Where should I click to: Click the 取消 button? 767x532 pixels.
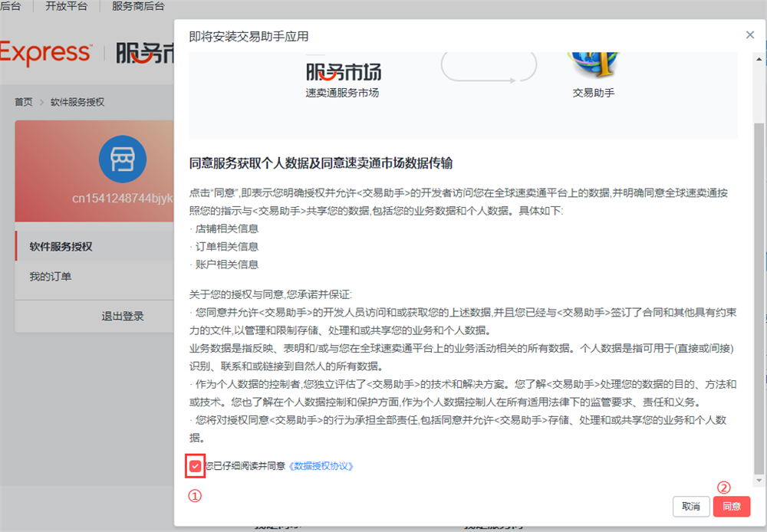[691, 507]
